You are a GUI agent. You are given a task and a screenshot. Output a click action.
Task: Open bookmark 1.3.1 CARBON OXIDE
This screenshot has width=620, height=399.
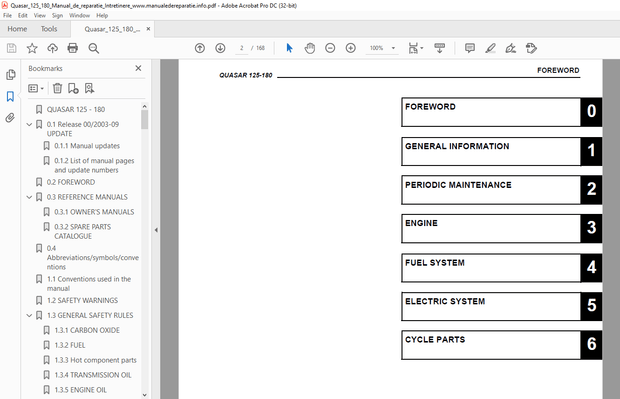point(87,330)
